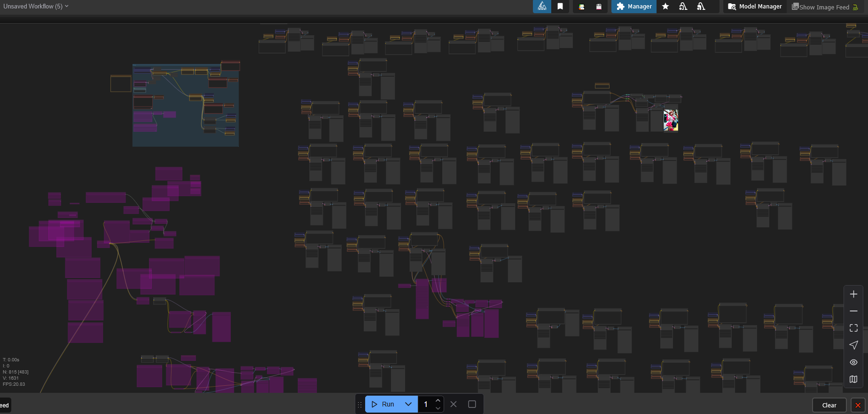Click the run bar drag handle dots

pyautogui.click(x=360, y=404)
